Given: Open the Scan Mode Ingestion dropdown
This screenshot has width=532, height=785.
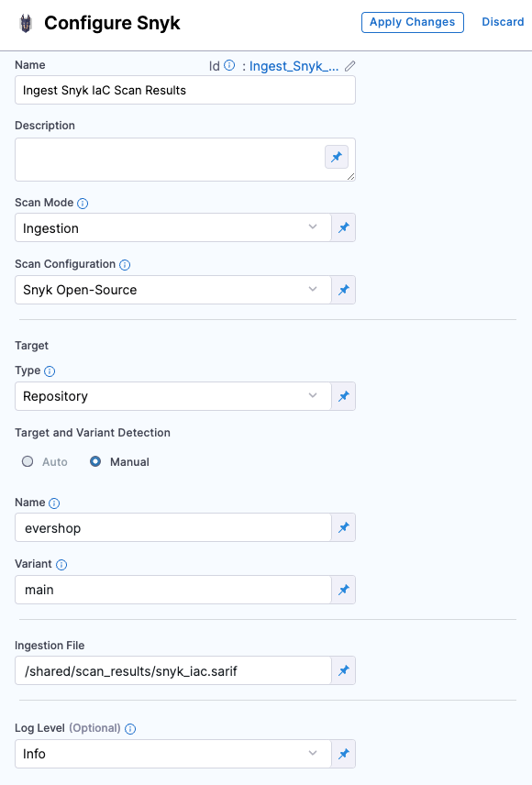Looking at the screenshot, I should [173, 227].
